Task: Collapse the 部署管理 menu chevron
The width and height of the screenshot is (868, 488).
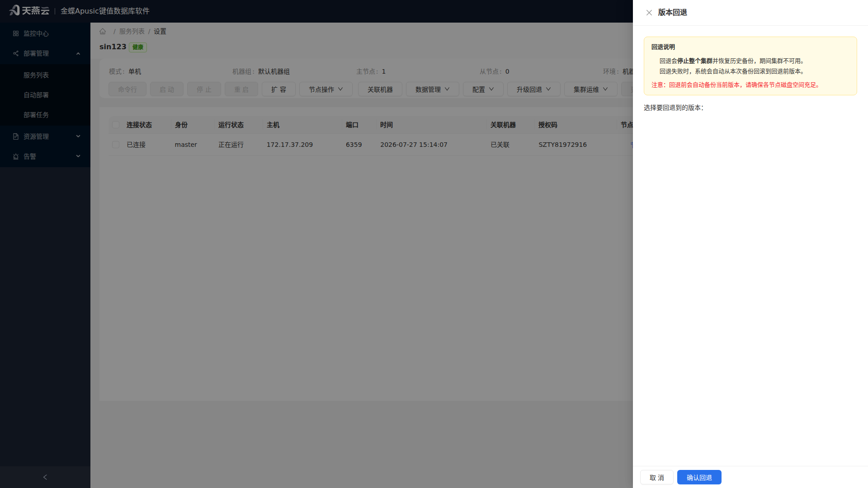Action: tap(78, 53)
